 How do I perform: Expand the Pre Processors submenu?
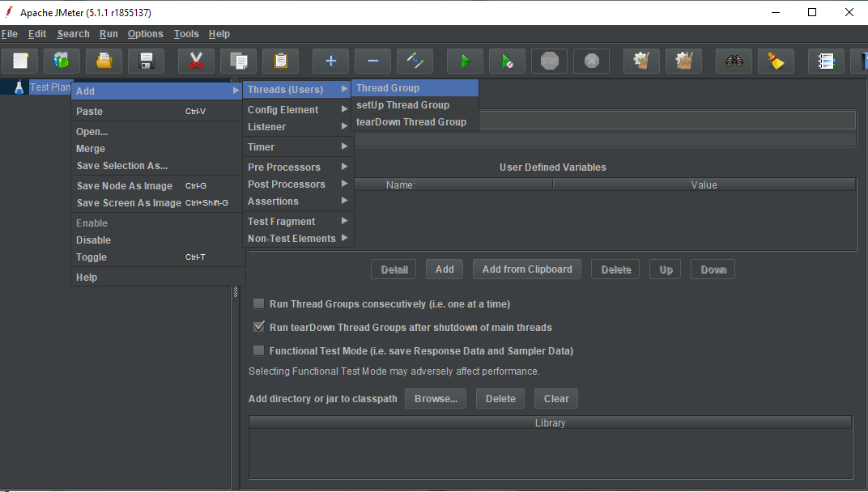pyautogui.click(x=298, y=168)
